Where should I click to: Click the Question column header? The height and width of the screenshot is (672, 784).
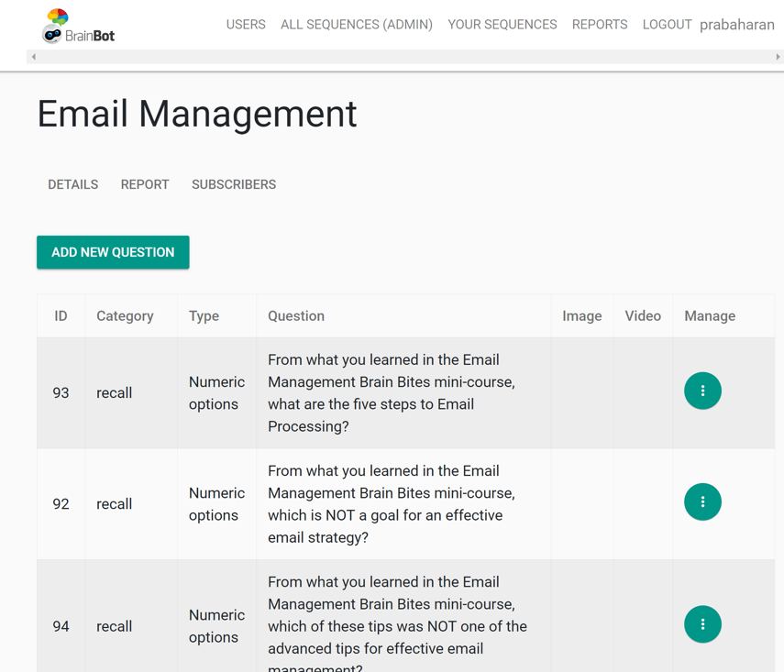tap(296, 316)
